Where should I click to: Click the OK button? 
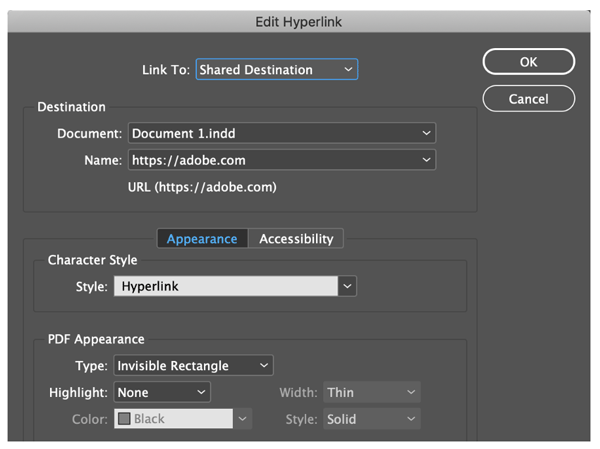click(528, 62)
